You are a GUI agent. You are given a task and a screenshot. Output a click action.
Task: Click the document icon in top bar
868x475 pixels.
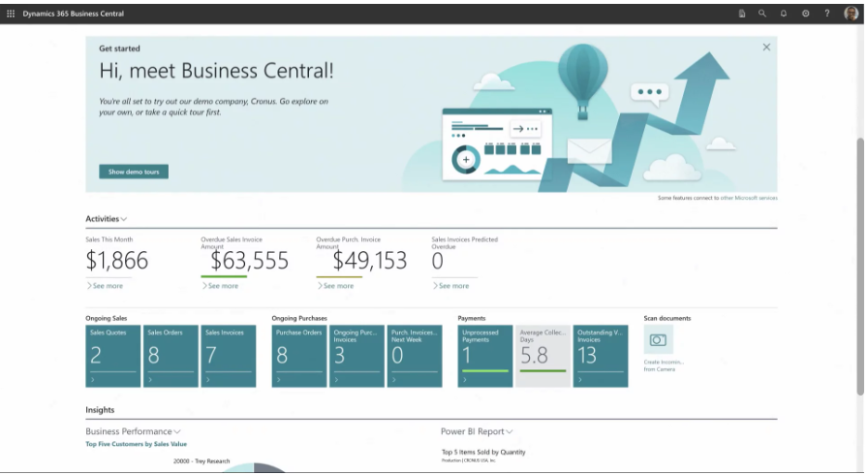[x=742, y=14]
